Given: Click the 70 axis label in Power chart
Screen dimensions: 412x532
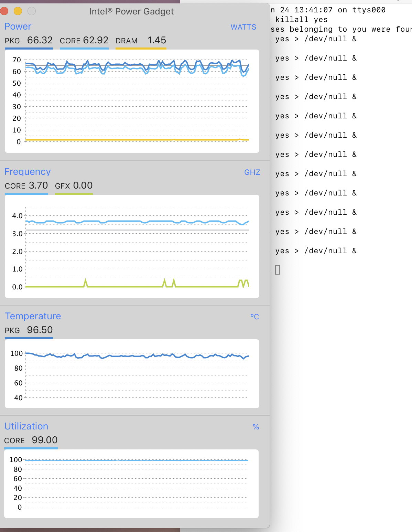Looking at the screenshot, I should click(x=17, y=60).
